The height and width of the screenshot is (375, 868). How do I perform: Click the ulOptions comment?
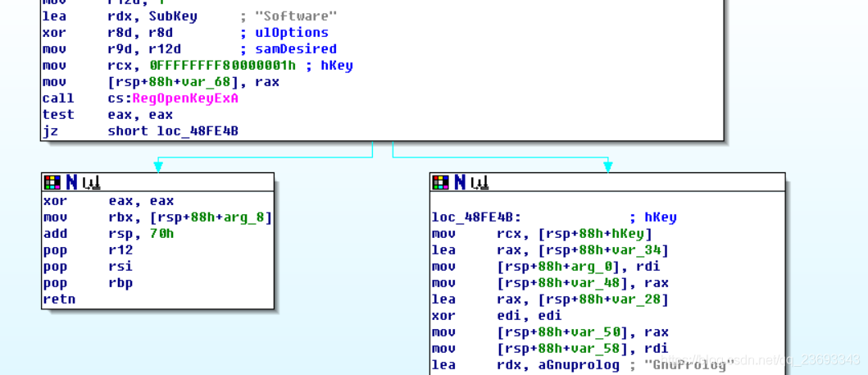pyautogui.click(x=291, y=34)
